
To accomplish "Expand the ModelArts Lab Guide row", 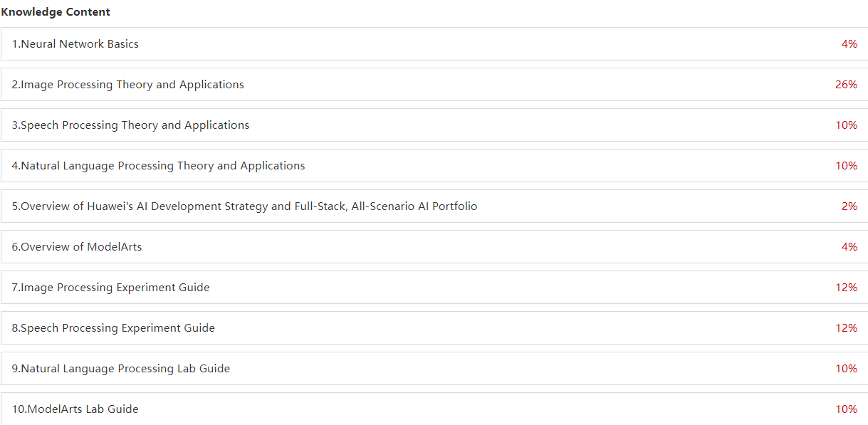I will [434, 409].
